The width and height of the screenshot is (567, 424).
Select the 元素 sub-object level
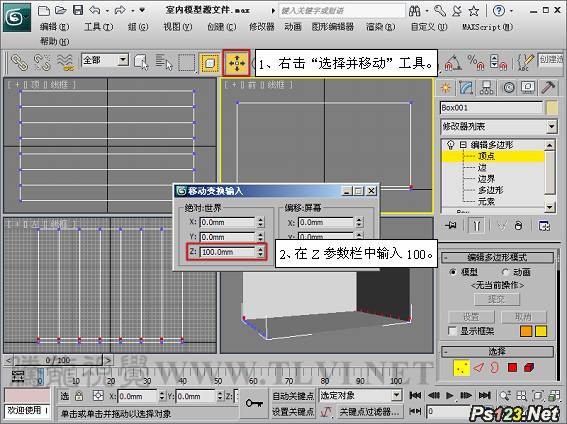[x=486, y=201]
